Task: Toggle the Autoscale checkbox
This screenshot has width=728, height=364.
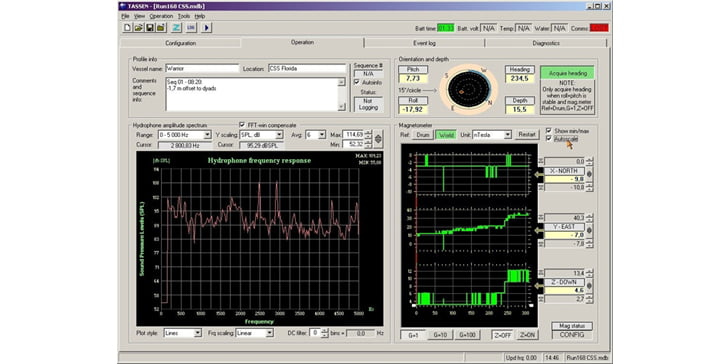Action: [x=549, y=138]
